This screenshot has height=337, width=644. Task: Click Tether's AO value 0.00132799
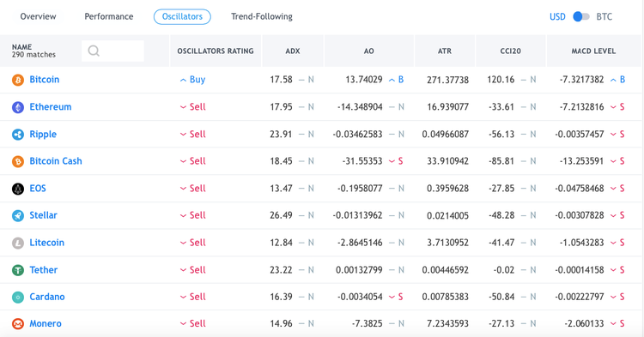click(359, 270)
